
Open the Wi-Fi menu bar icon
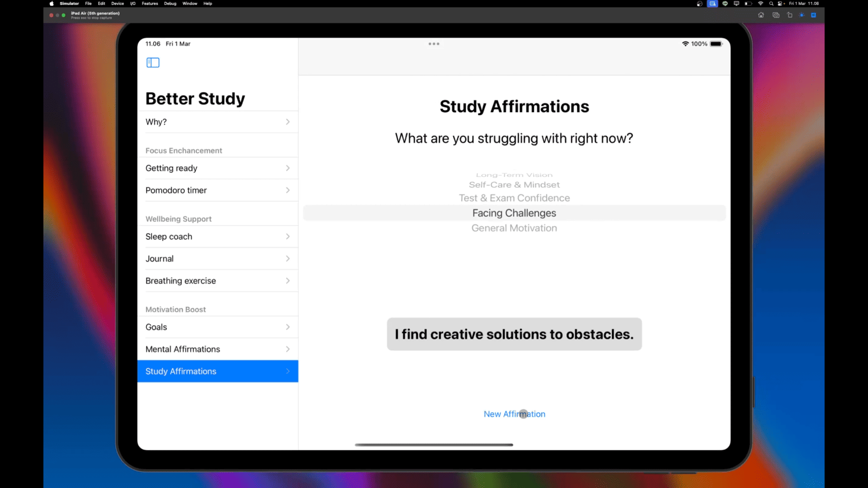(760, 4)
